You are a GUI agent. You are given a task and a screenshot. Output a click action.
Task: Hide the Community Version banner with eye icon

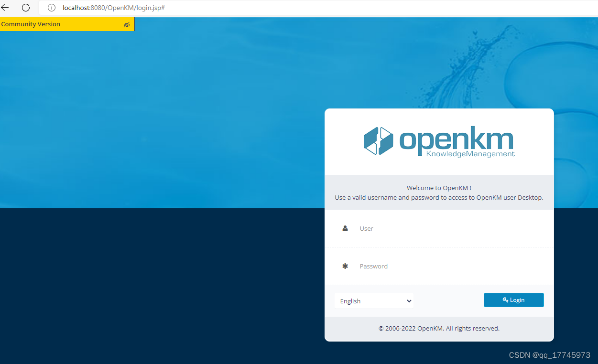pos(127,24)
